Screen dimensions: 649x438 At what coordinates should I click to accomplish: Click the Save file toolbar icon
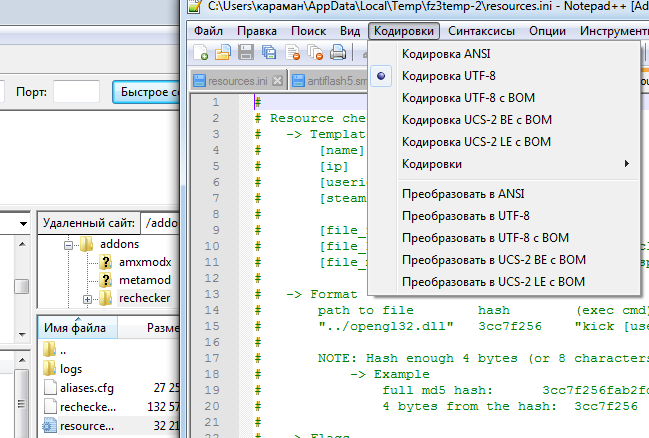click(x=246, y=53)
